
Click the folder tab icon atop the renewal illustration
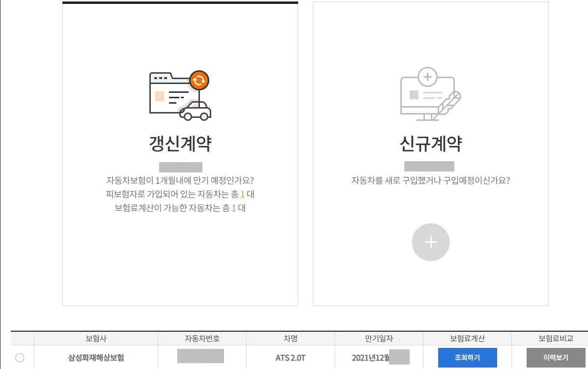pos(160,77)
